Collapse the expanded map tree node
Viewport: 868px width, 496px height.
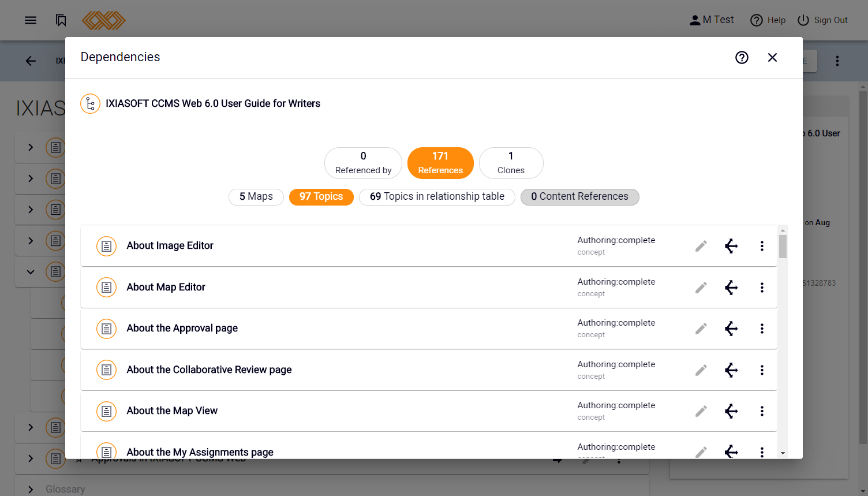pos(31,272)
